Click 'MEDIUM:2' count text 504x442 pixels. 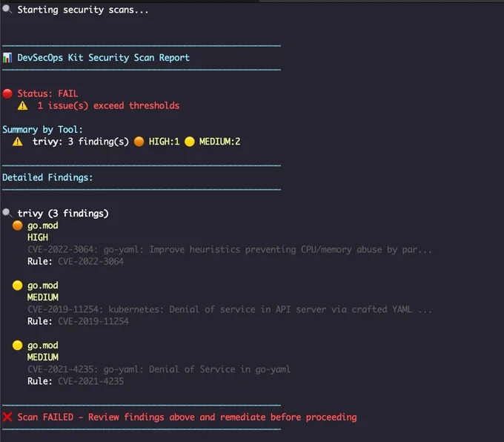[x=219, y=142]
